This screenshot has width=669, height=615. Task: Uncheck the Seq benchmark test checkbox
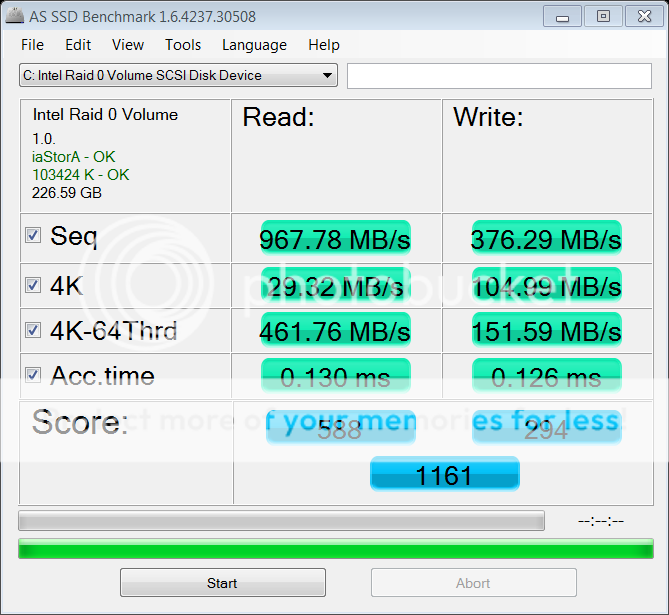(33, 235)
